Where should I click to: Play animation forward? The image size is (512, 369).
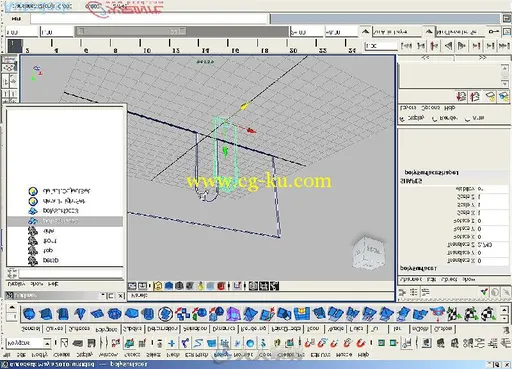pos(462,45)
